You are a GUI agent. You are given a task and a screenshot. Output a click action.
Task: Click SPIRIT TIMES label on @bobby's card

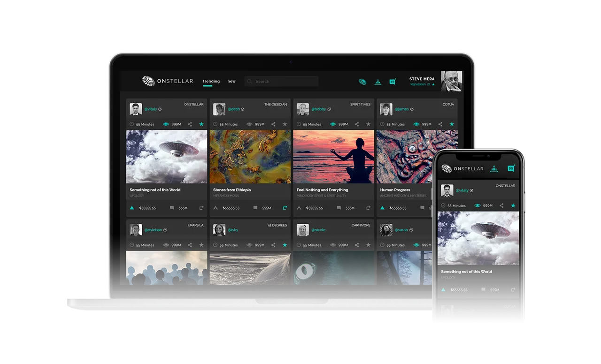(360, 105)
